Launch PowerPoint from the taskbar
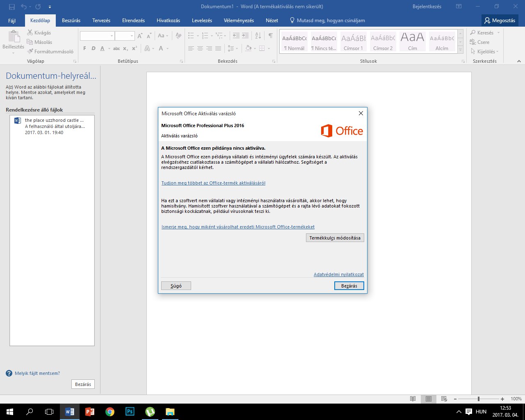This screenshot has width=525, height=420. [x=90, y=411]
